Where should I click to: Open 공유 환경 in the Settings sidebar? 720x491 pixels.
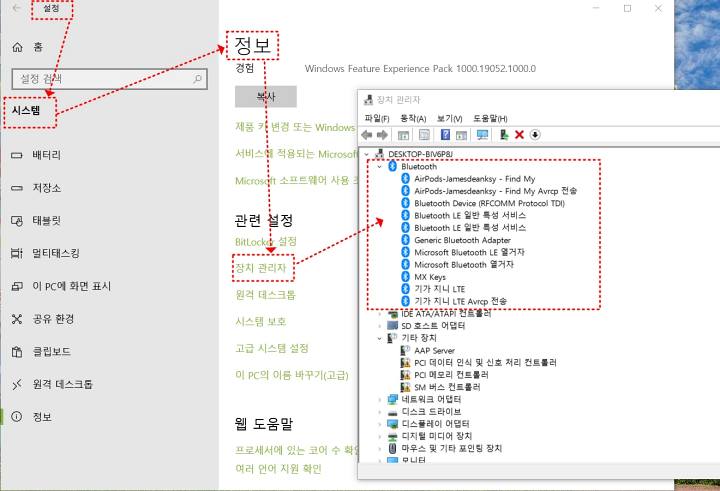coord(53,319)
